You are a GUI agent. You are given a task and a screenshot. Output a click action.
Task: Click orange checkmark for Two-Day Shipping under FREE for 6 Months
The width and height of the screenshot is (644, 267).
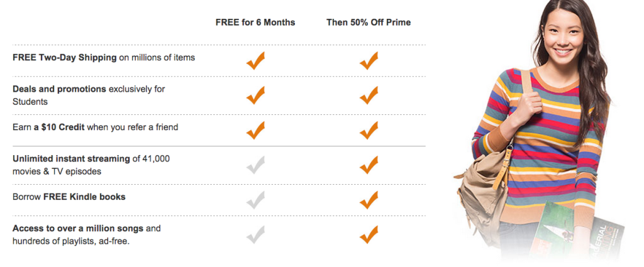click(x=255, y=61)
